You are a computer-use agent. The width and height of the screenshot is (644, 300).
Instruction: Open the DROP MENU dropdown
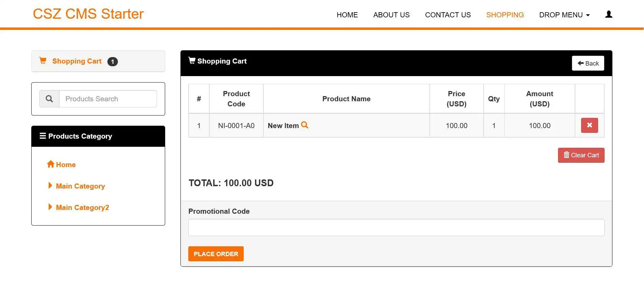click(x=564, y=15)
